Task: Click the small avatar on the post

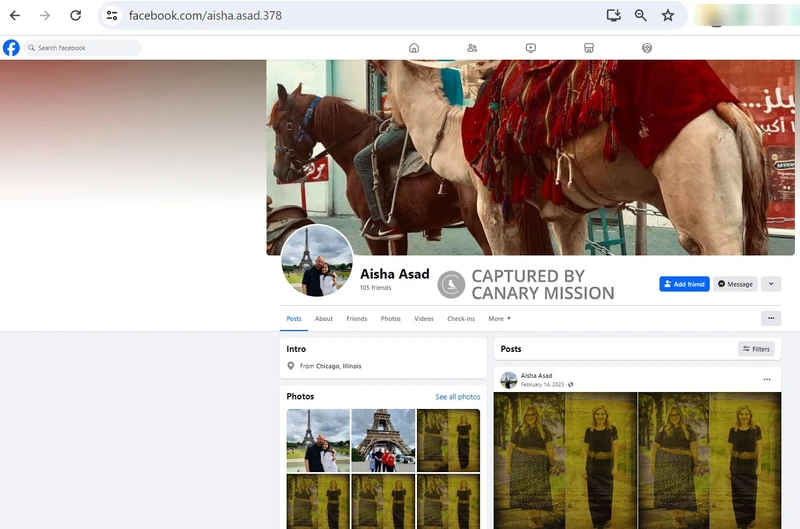Action: tap(509, 380)
